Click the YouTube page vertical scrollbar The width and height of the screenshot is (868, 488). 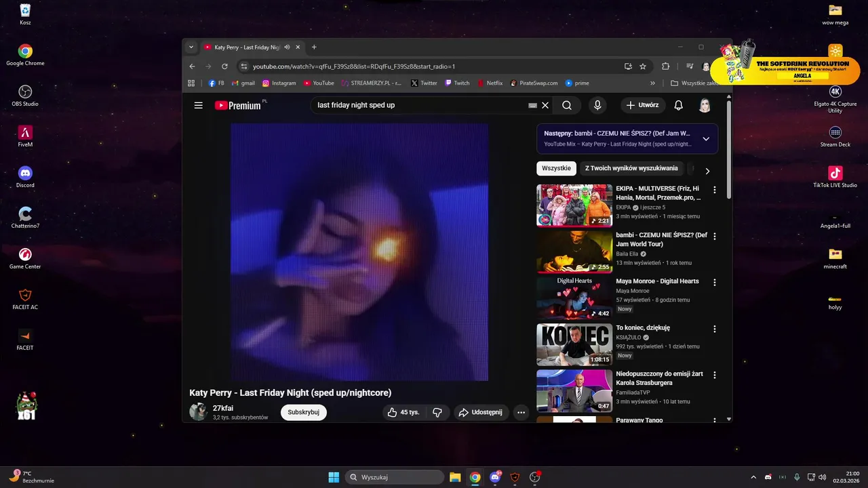coord(729,149)
